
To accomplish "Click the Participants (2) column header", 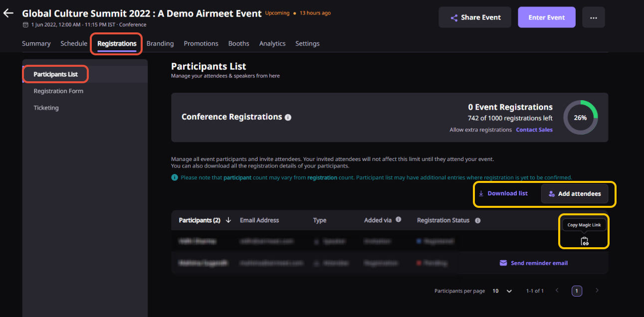I will click(x=200, y=220).
